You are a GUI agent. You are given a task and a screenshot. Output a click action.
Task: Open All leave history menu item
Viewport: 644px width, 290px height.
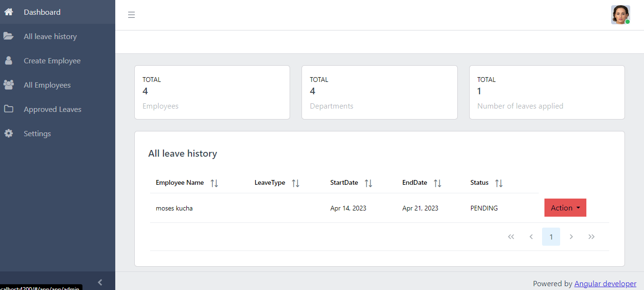coord(50,37)
